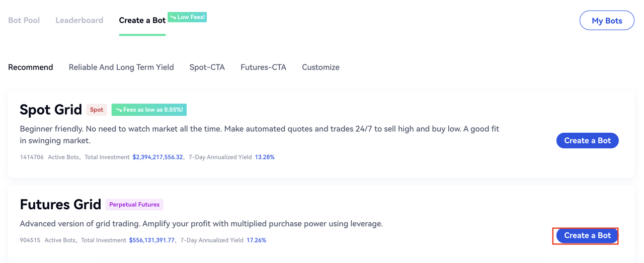This screenshot has width=644, height=263.
Task: Switch to the Bot Pool tab
Action: pos(24,20)
